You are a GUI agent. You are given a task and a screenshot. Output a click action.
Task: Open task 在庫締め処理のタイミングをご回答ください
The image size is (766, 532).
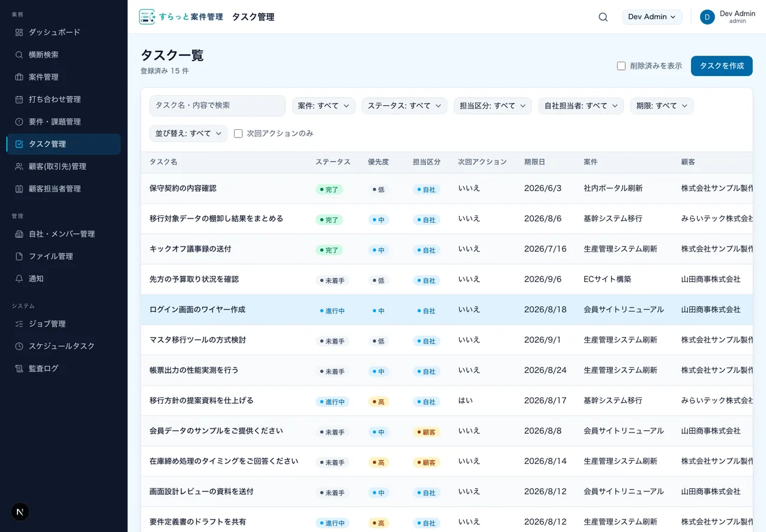tap(224, 461)
